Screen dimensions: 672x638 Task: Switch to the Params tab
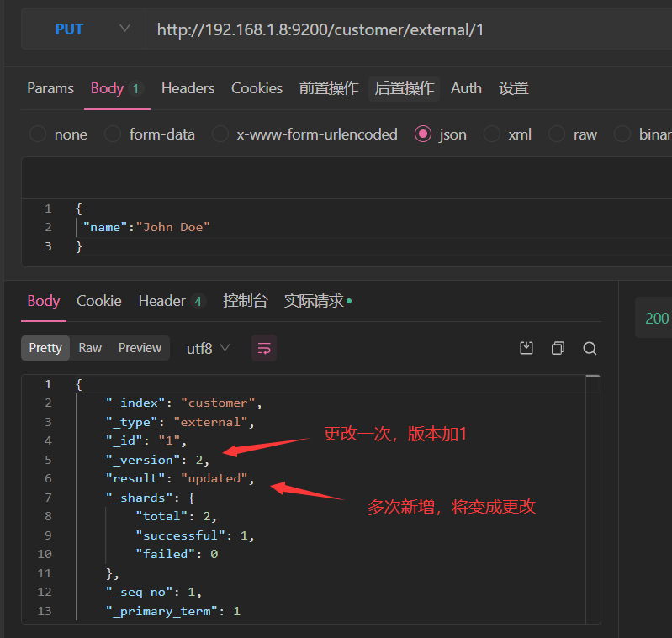point(50,88)
